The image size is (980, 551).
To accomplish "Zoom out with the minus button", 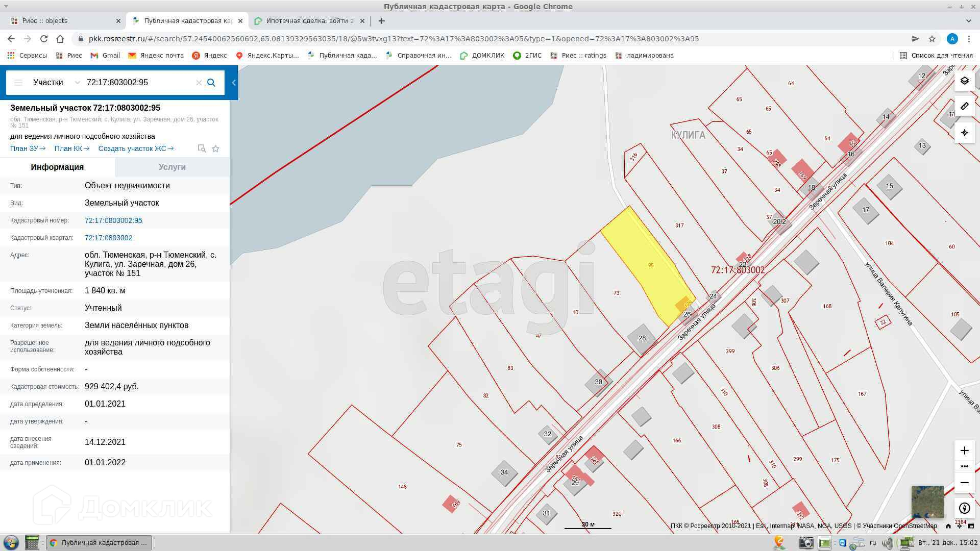I will [964, 483].
